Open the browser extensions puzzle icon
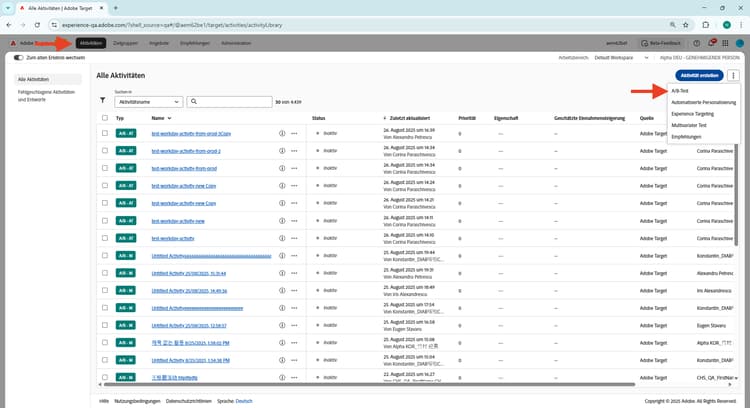The image size is (750, 408). pyautogui.click(x=706, y=25)
